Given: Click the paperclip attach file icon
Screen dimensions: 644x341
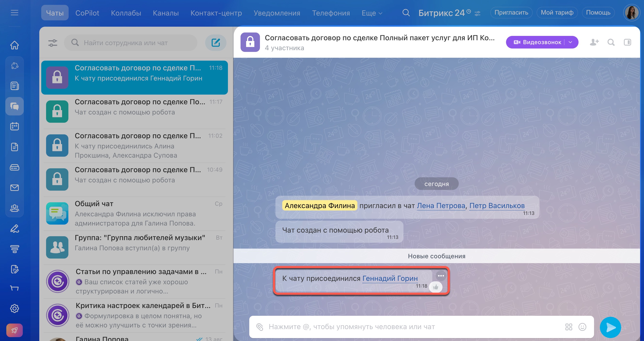Looking at the screenshot, I should (x=260, y=327).
